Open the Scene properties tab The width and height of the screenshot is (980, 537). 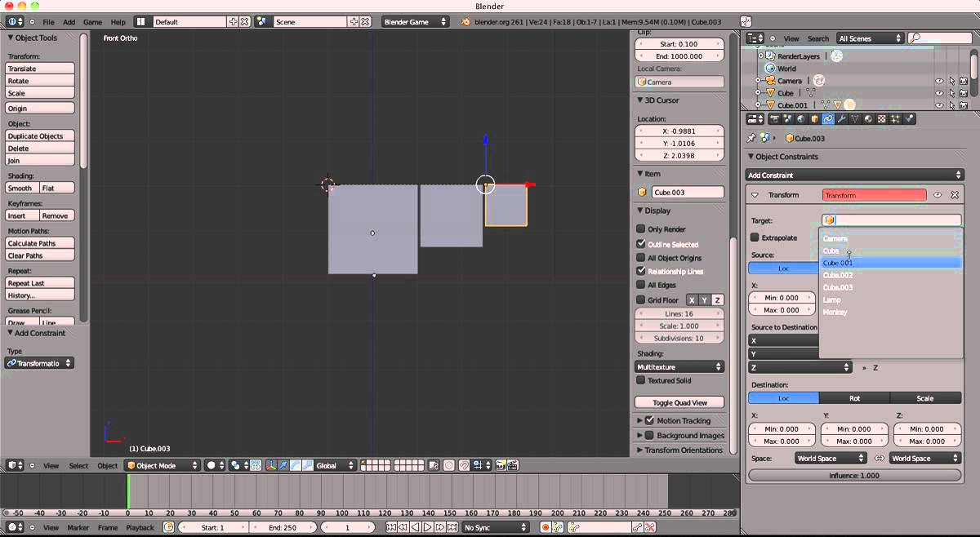point(787,118)
